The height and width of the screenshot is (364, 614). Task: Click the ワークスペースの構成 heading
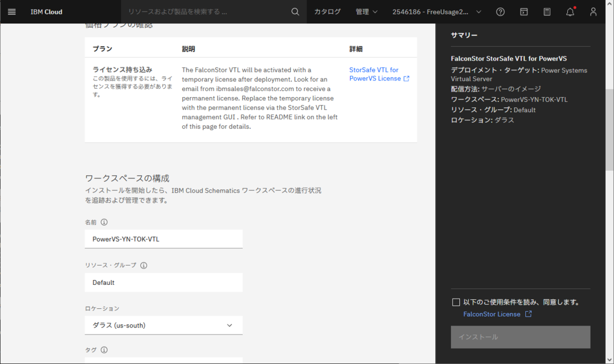(127, 178)
